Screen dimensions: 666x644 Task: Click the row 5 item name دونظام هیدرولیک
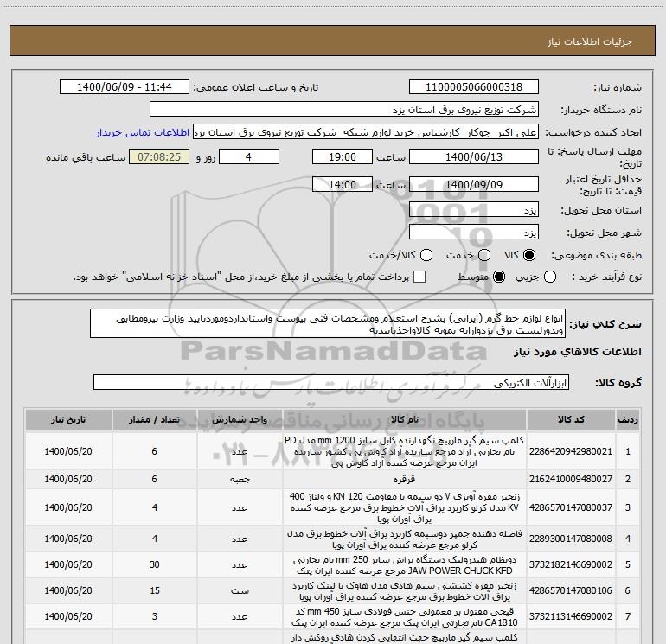405,565
